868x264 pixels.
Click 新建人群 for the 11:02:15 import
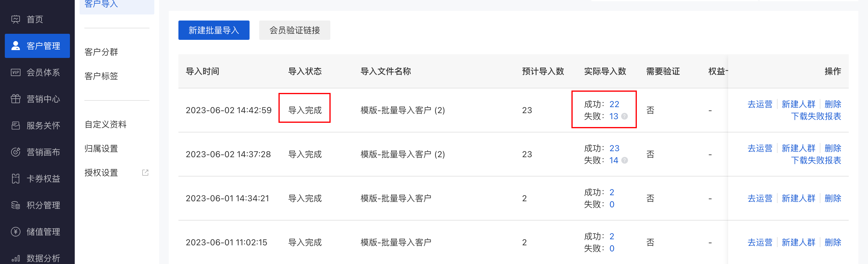[x=798, y=242]
